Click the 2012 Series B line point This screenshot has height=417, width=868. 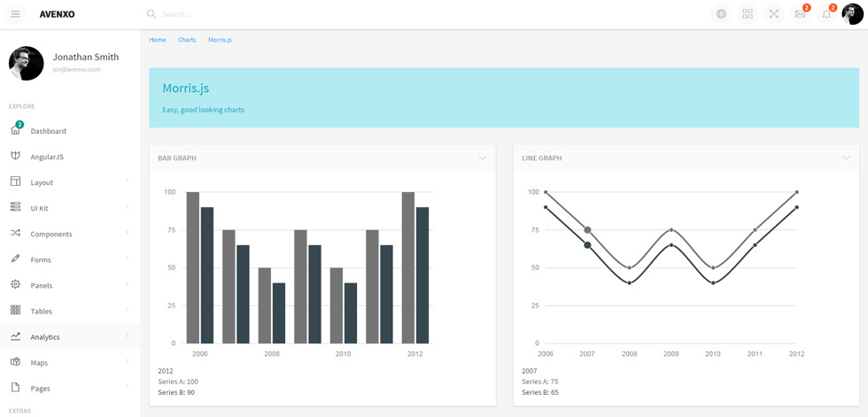pyautogui.click(x=796, y=207)
